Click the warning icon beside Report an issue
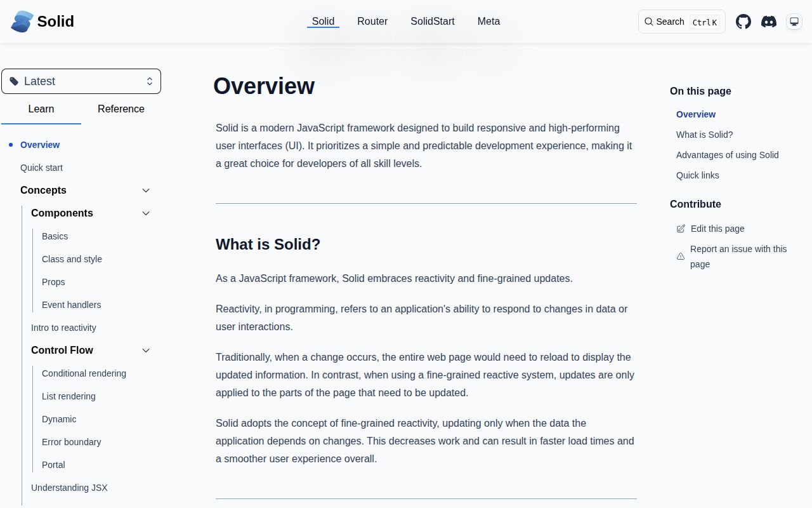Viewport: 812px width, 508px height. 681,257
